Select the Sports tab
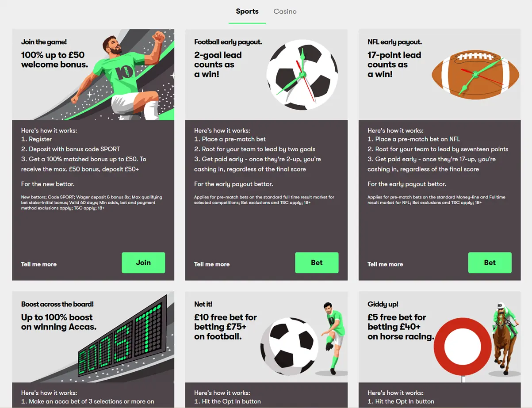 click(247, 11)
